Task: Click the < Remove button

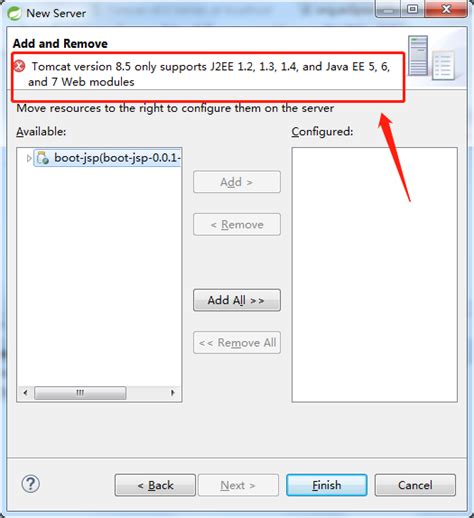Action: [x=237, y=224]
